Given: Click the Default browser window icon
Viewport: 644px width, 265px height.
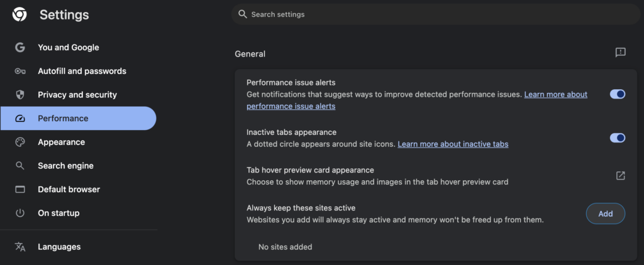Looking at the screenshot, I should pos(20,190).
